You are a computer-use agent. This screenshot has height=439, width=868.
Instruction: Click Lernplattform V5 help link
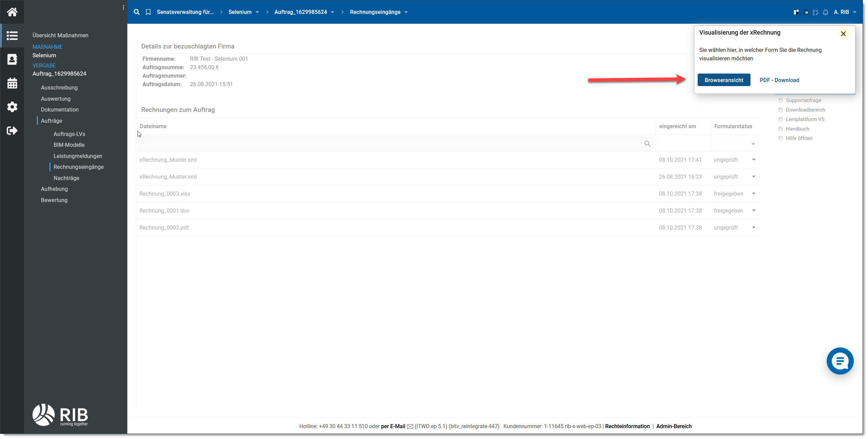coord(805,119)
